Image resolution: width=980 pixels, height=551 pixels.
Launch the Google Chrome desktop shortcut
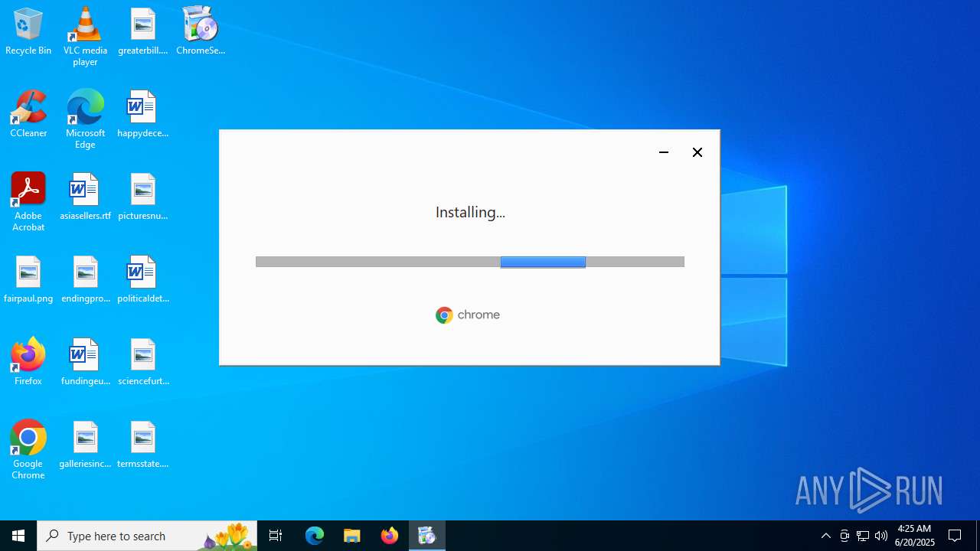(28, 450)
